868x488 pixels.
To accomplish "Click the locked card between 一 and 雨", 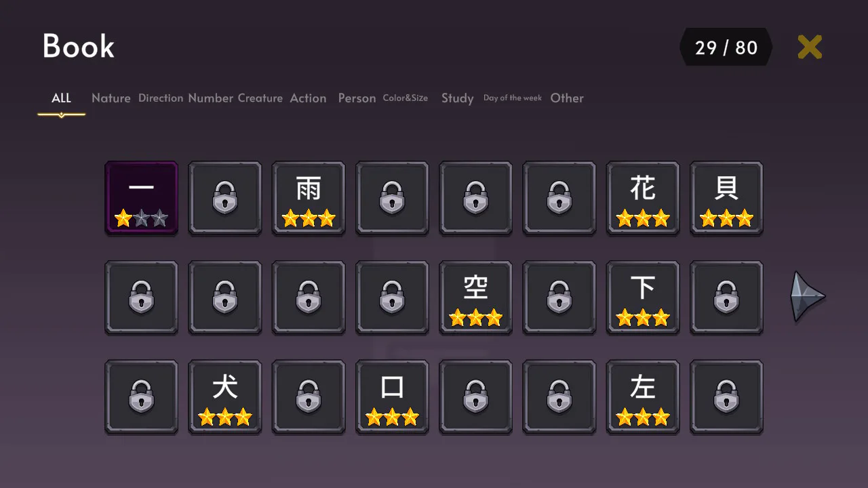I will pyautogui.click(x=225, y=198).
